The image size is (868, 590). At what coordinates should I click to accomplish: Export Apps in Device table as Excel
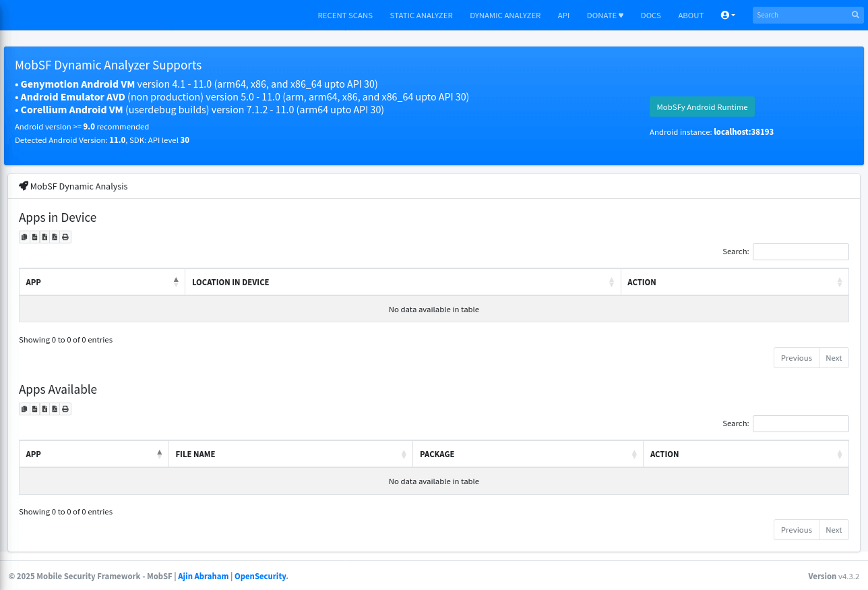point(44,237)
